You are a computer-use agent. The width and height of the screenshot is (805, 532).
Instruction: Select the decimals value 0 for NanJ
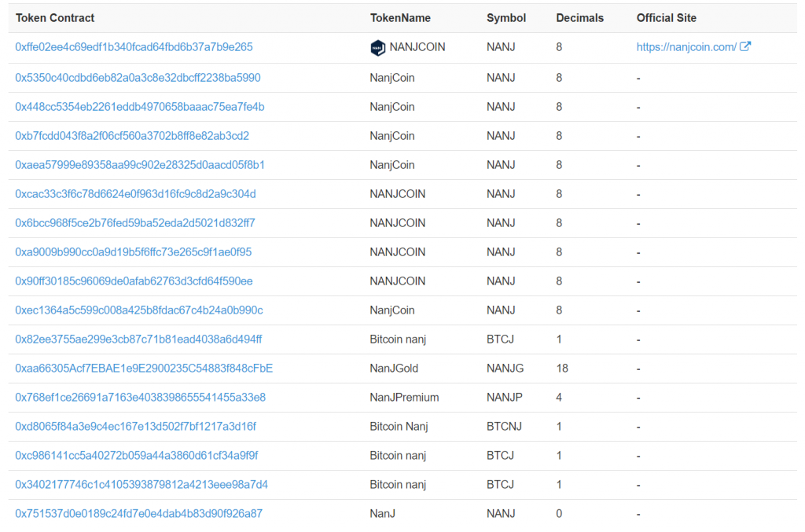pos(559,513)
